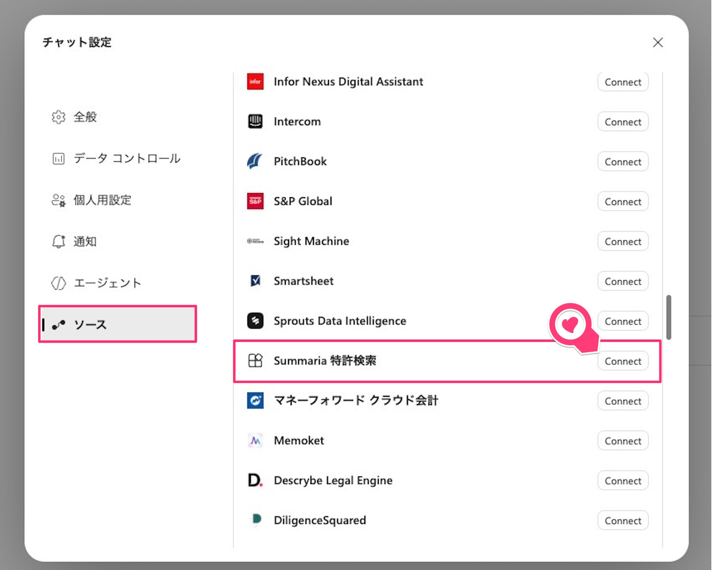Open the データ コントロール section

(118, 159)
